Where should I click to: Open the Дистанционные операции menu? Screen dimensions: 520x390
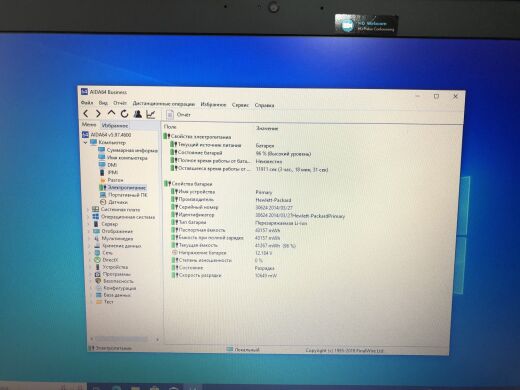(x=163, y=104)
